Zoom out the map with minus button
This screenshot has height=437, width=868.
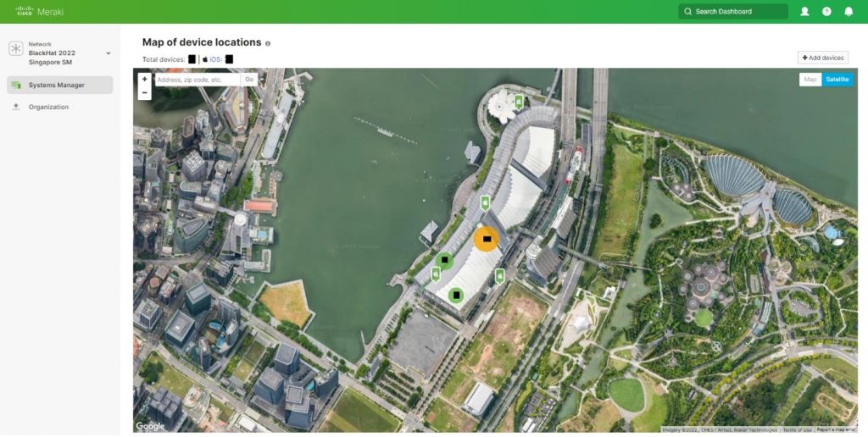point(144,92)
